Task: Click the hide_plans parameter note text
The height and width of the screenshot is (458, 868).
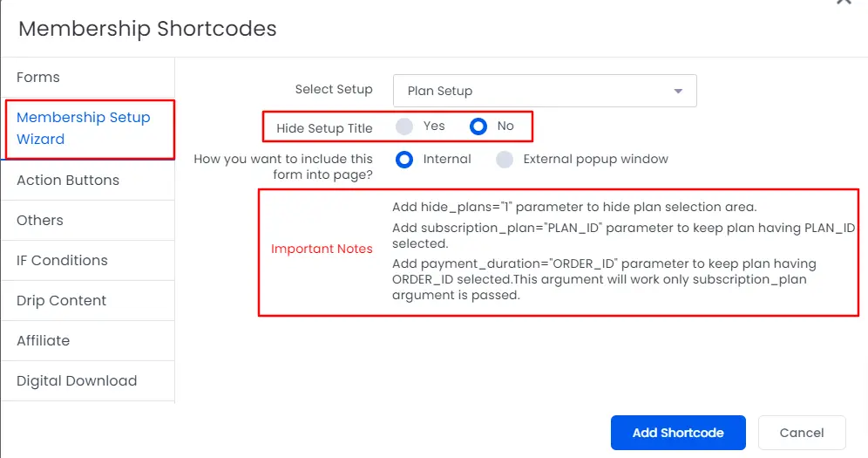Action: coord(573,208)
